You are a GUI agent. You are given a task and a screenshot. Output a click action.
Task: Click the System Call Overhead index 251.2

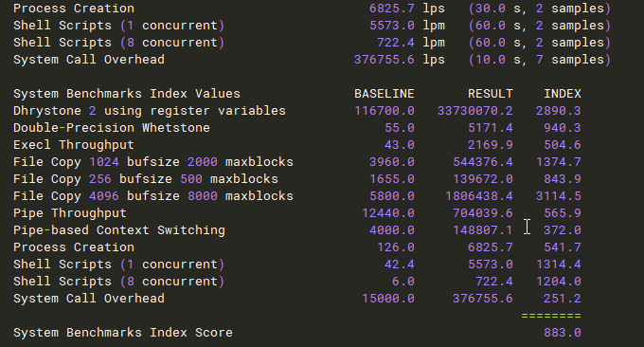click(563, 299)
